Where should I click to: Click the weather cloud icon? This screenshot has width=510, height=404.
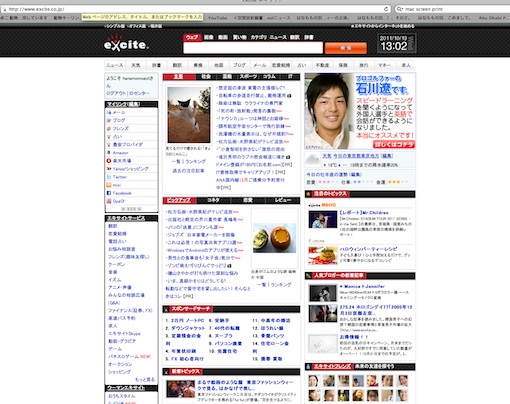[313, 160]
